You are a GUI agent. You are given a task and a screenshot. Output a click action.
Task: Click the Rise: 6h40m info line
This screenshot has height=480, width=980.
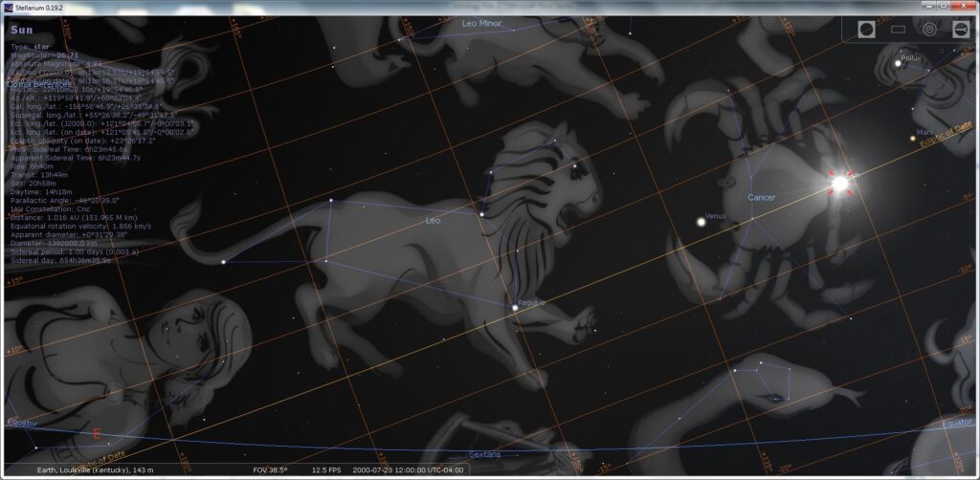pos(32,166)
